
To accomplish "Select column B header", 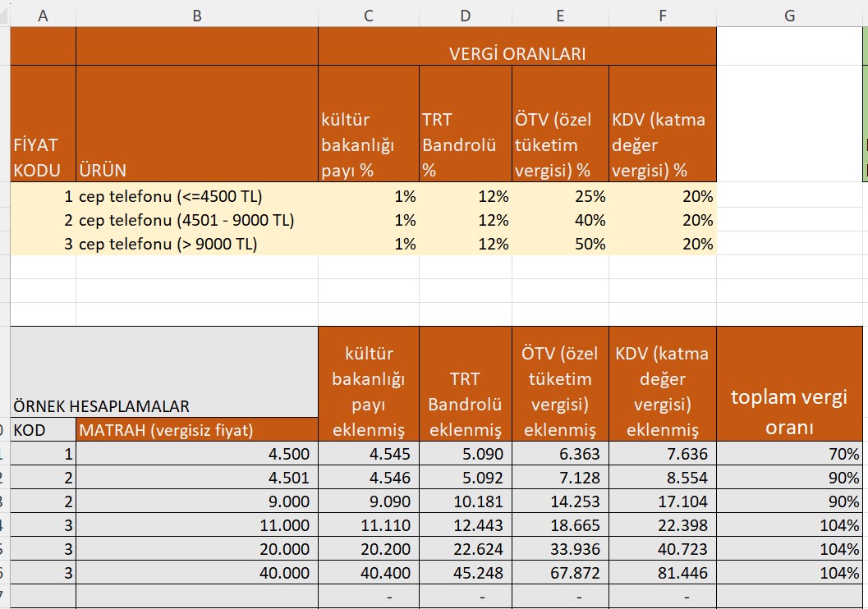I will (196, 14).
